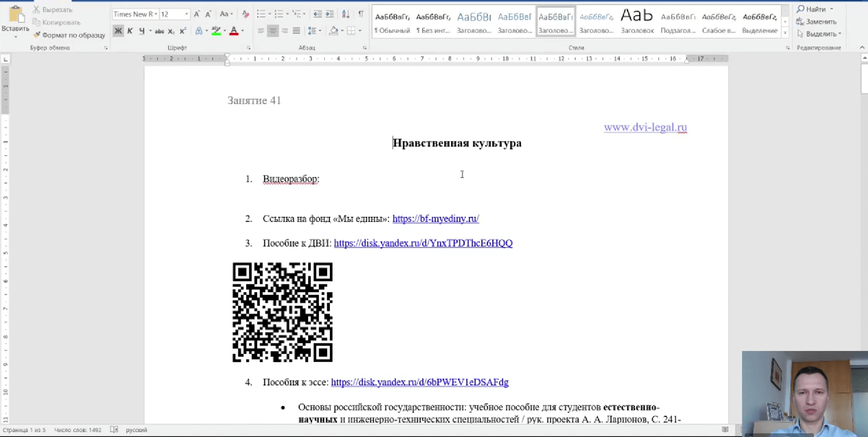Apply text effects with the outlined A icon
The width and height of the screenshot is (868, 437).
click(x=199, y=31)
